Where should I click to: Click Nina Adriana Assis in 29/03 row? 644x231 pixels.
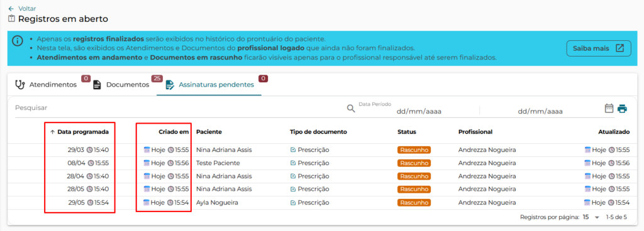click(224, 150)
